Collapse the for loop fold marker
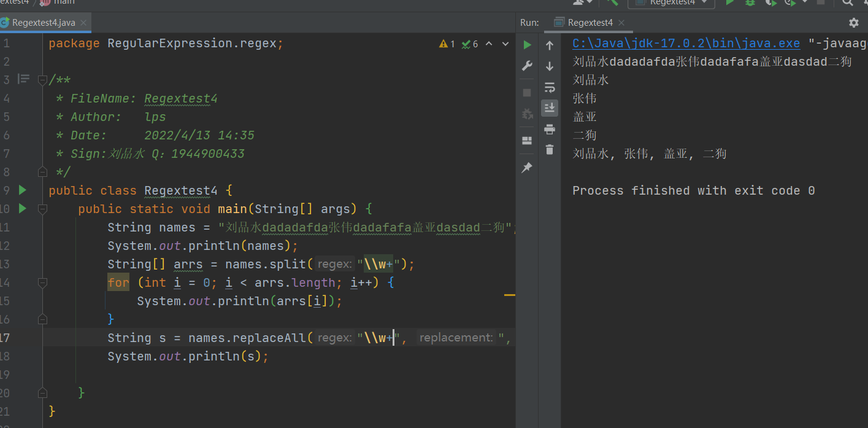Screen dimensions: 868x428 click(42, 282)
